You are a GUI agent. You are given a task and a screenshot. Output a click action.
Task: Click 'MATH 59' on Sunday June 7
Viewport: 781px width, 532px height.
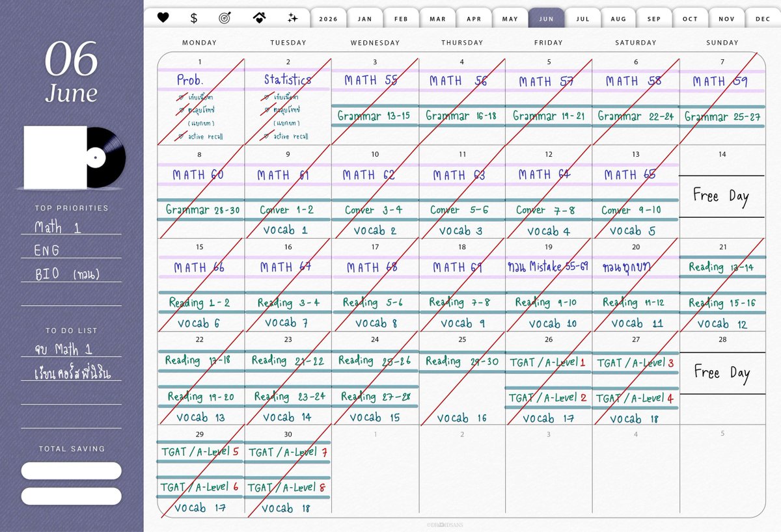(x=720, y=81)
